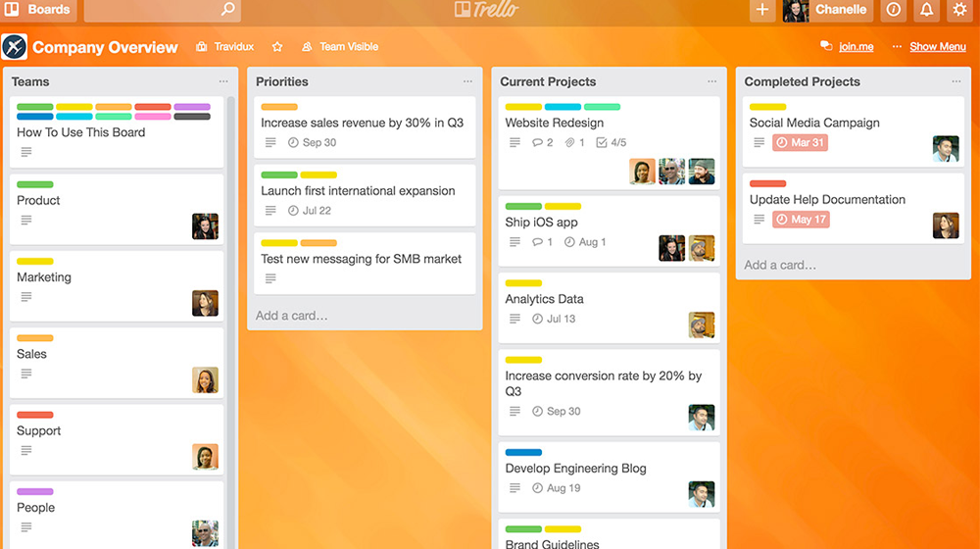Open the Teams list options menu

[223, 82]
